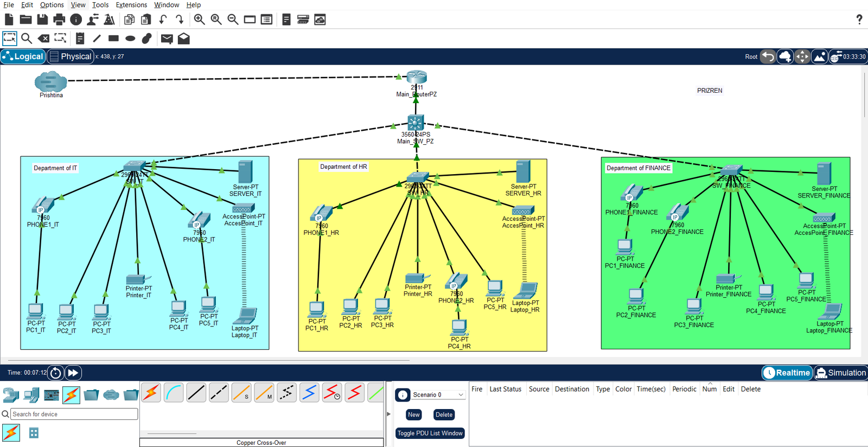Click the Copy icon in the toolbar

[129, 20]
